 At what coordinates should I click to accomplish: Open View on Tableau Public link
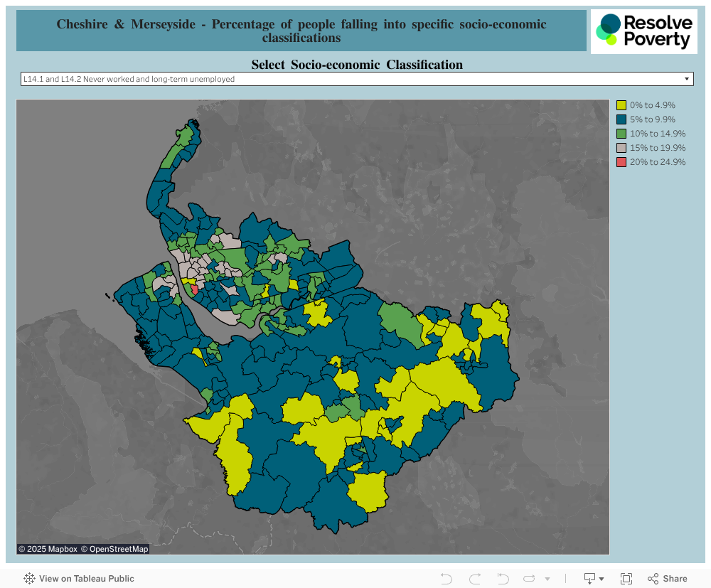tap(86, 579)
